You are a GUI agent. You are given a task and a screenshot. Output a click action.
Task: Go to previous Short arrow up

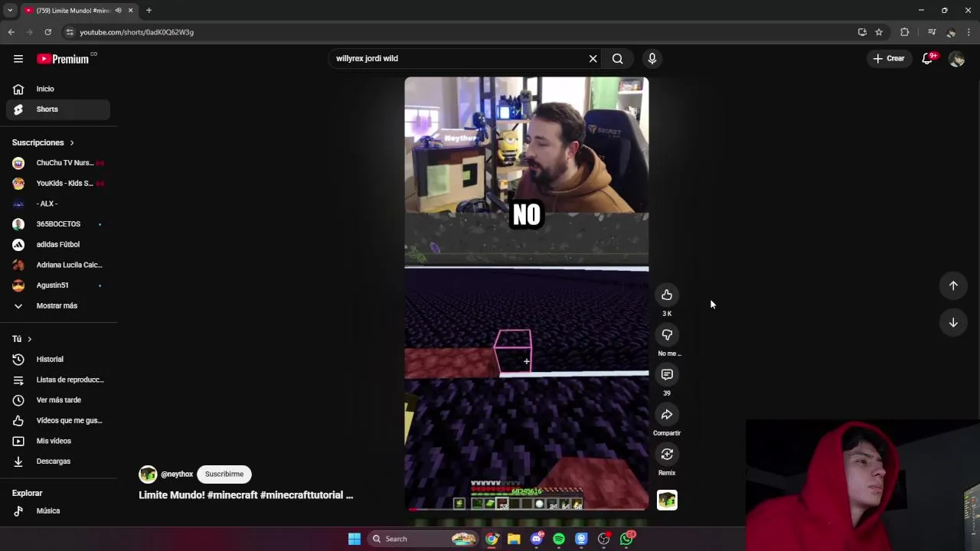pos(953,285)
